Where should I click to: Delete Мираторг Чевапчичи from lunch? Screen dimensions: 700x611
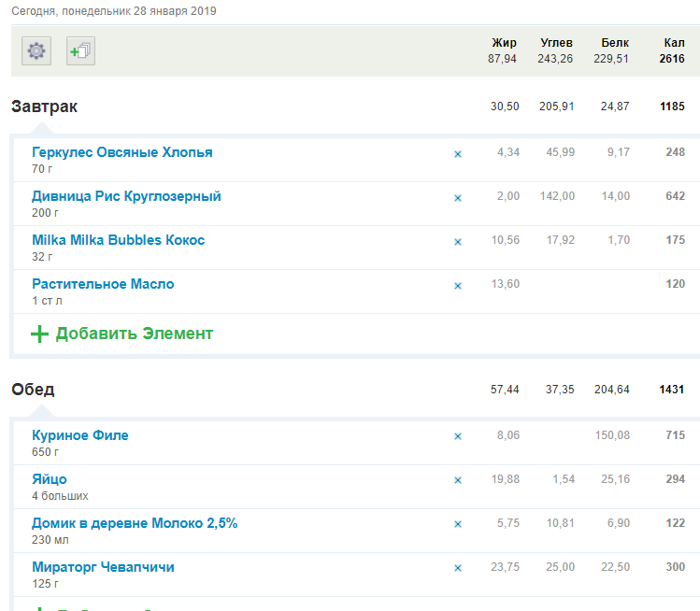(458, 568)
